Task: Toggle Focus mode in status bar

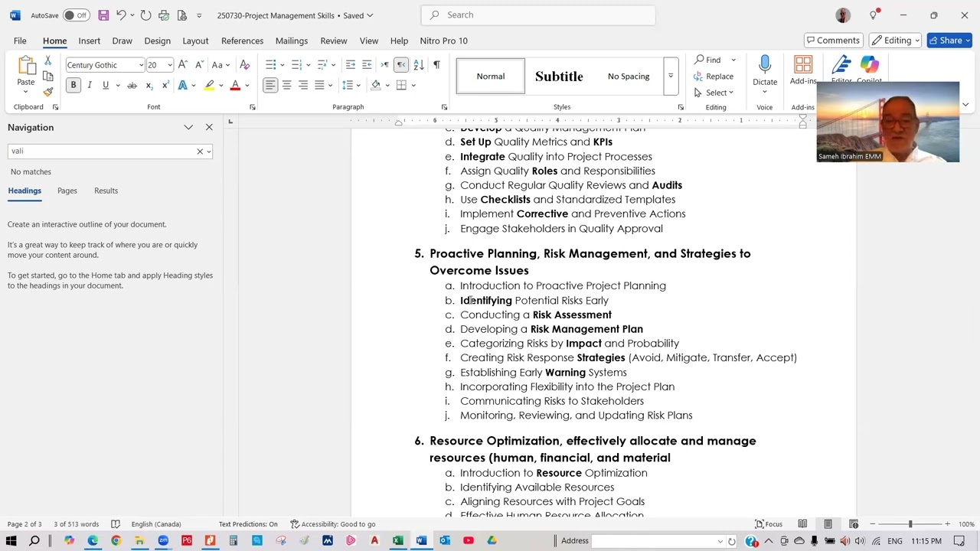Action: point(769,524)
